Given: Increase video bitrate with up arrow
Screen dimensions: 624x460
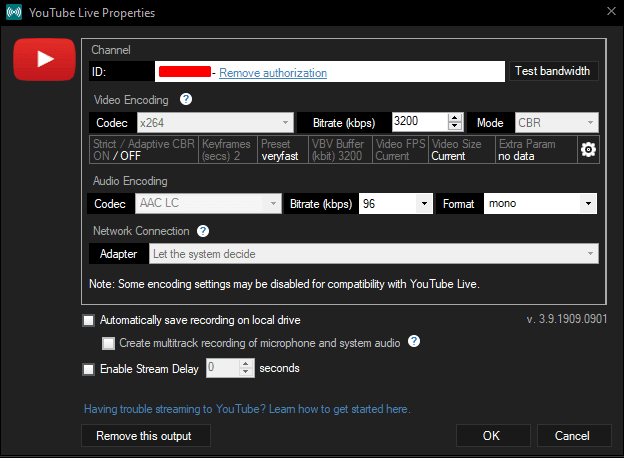Looking at the screenshot, I should click(455, 118).
